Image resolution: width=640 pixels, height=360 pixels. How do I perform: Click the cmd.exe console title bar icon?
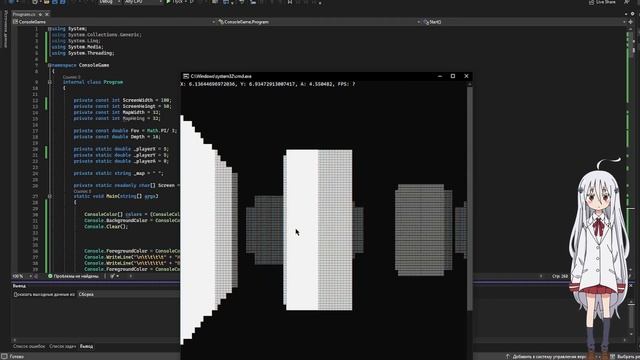coord(186,76)
